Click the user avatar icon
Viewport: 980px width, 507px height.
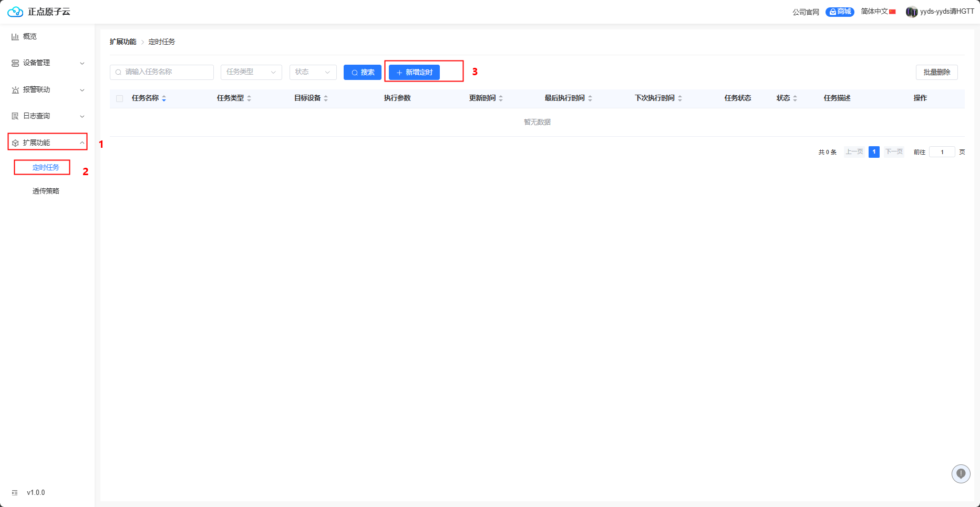[911, 12]
